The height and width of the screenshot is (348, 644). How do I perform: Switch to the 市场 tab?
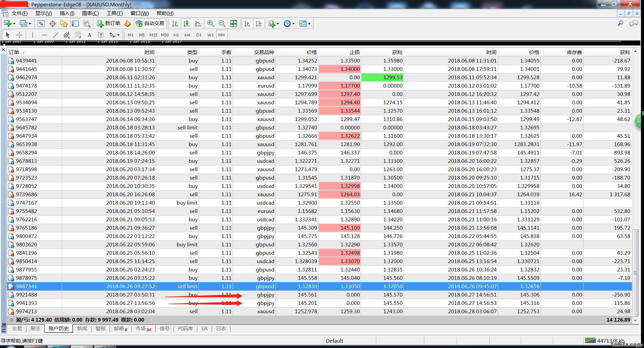(x=143, y=329)
